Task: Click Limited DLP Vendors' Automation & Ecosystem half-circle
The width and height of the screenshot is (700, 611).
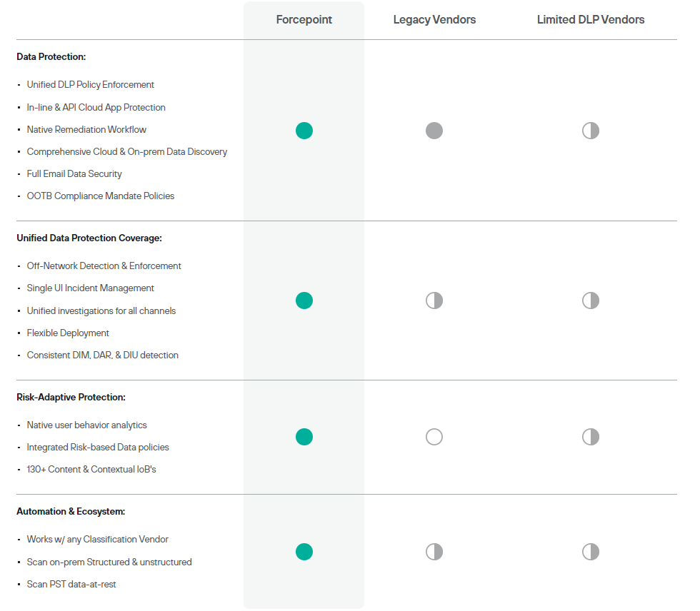Action: pyautogui.click(x=591, y=552)
